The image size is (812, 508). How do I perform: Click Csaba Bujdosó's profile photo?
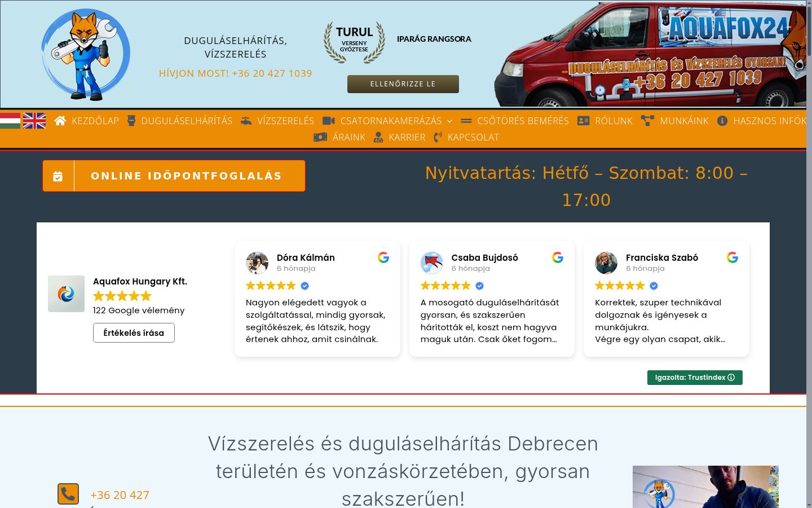pyautogui.click(x=432, y=263)
